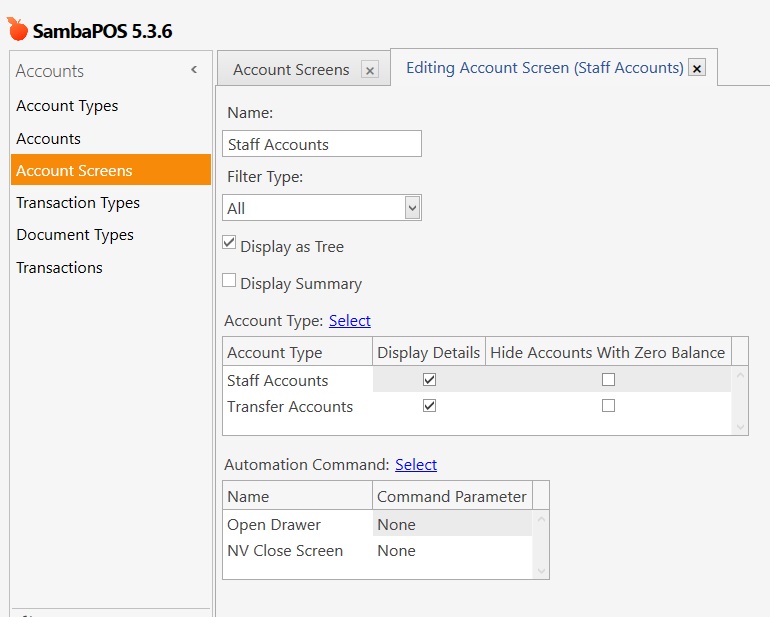770x617 pixels.
Task: Select Account Screens in the sidebar
Action: (111, 170)
